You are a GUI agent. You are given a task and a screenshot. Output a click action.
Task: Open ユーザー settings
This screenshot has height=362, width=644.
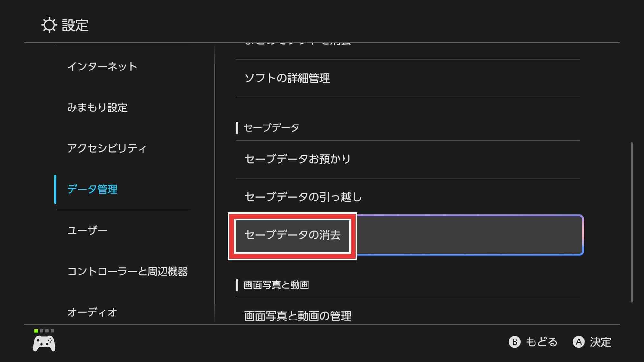87,230
